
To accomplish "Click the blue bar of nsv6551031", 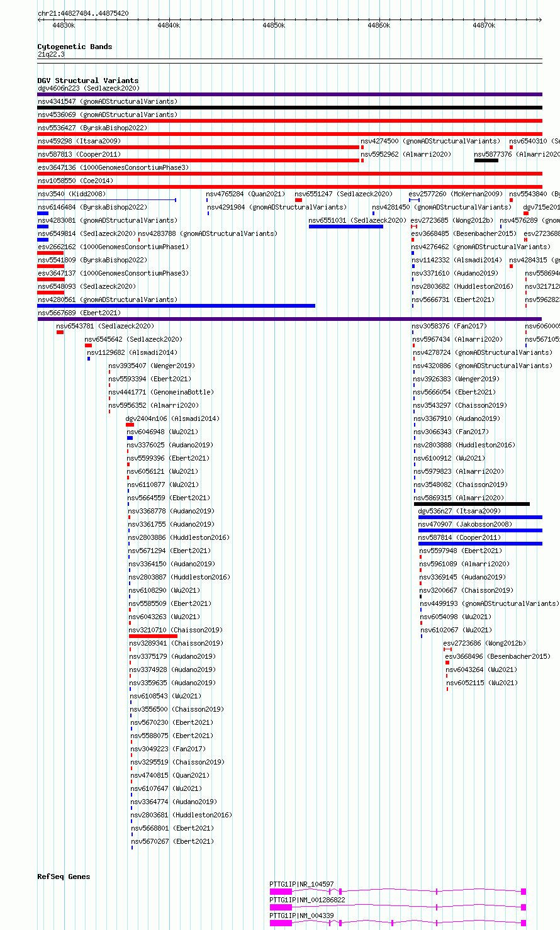I will [346, 227].
